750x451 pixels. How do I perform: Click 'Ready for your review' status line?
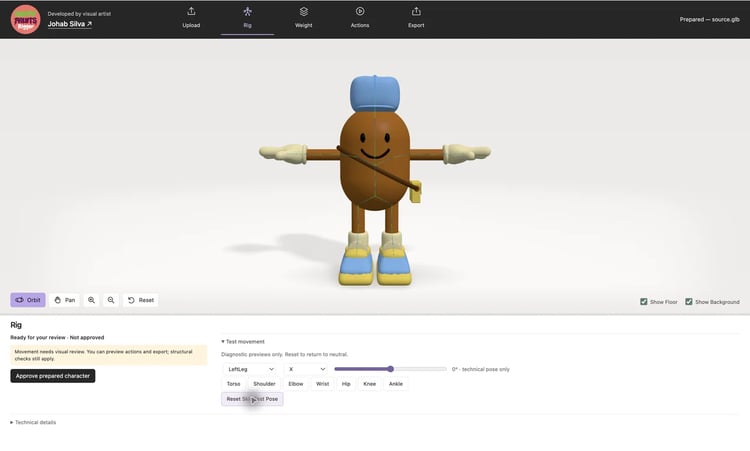click(57, 338)
